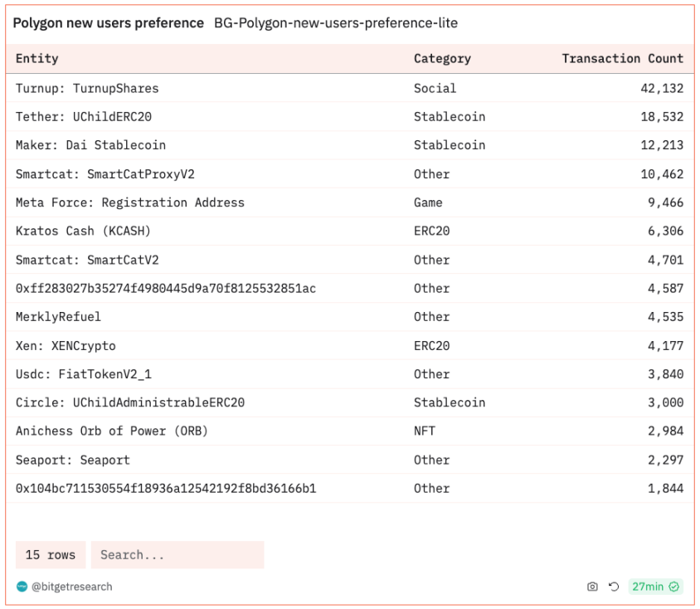
Task: Click the green checkmark status icon
Action: point(674,587)
